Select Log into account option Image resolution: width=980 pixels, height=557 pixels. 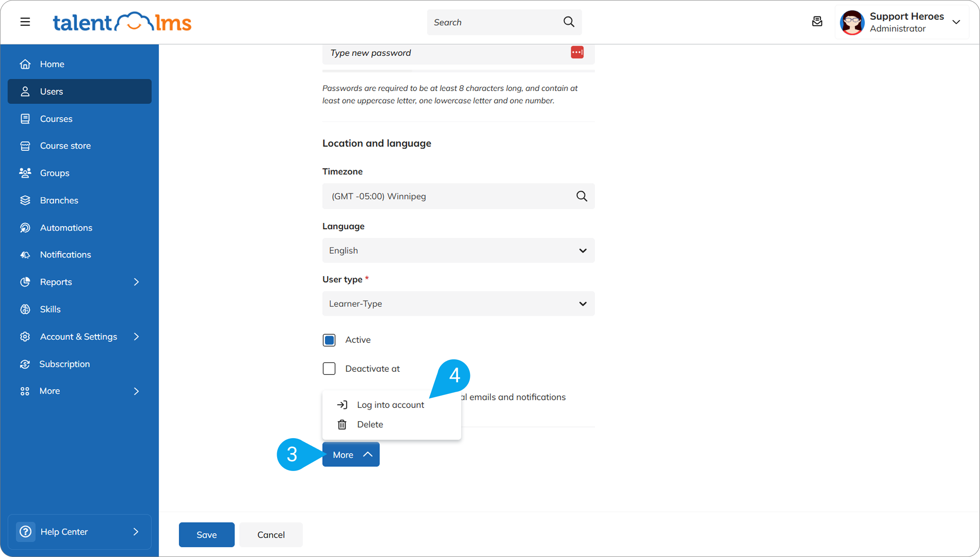point(391,405)
